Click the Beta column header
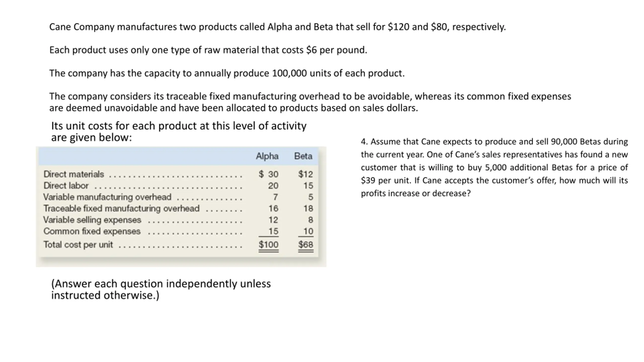This screenshot has width=644, height=362. click(303, 156)
